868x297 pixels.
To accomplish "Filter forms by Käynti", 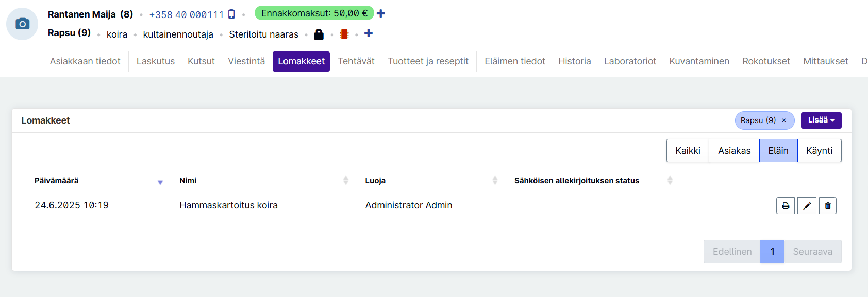I will click(x=819, y=151).
